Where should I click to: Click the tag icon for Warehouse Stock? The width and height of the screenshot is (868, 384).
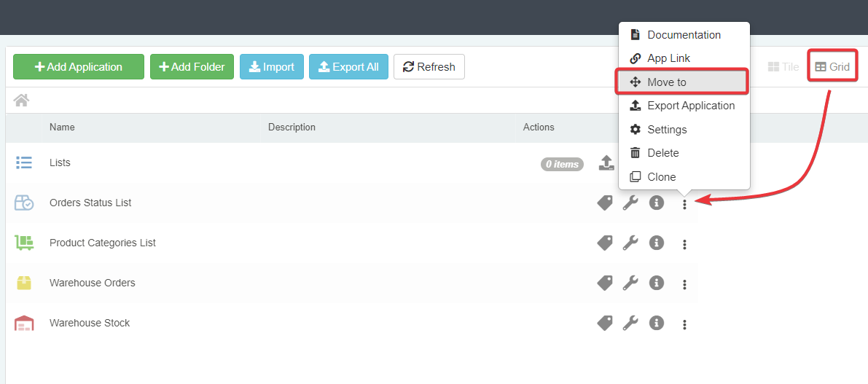605,323
